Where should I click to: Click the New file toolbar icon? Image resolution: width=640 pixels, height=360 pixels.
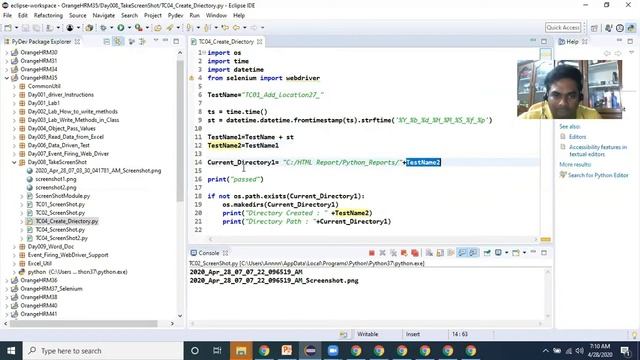click(x=8, y=28)
